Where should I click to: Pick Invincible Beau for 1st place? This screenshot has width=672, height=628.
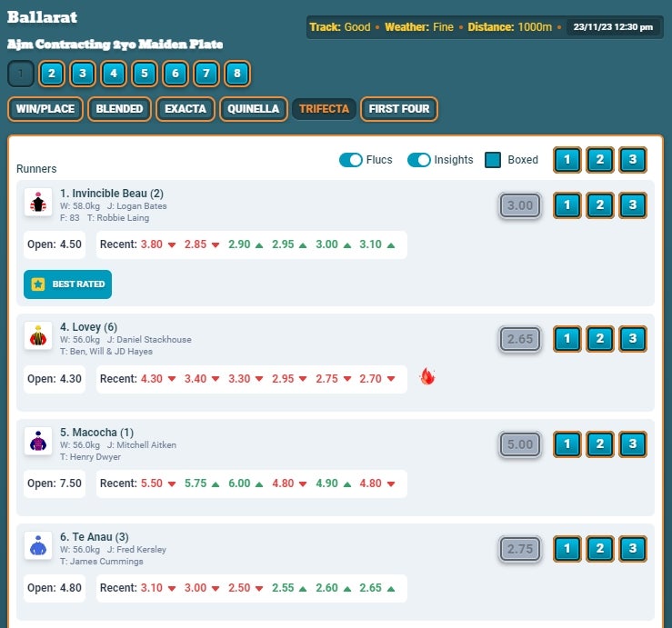coord(567,205)
